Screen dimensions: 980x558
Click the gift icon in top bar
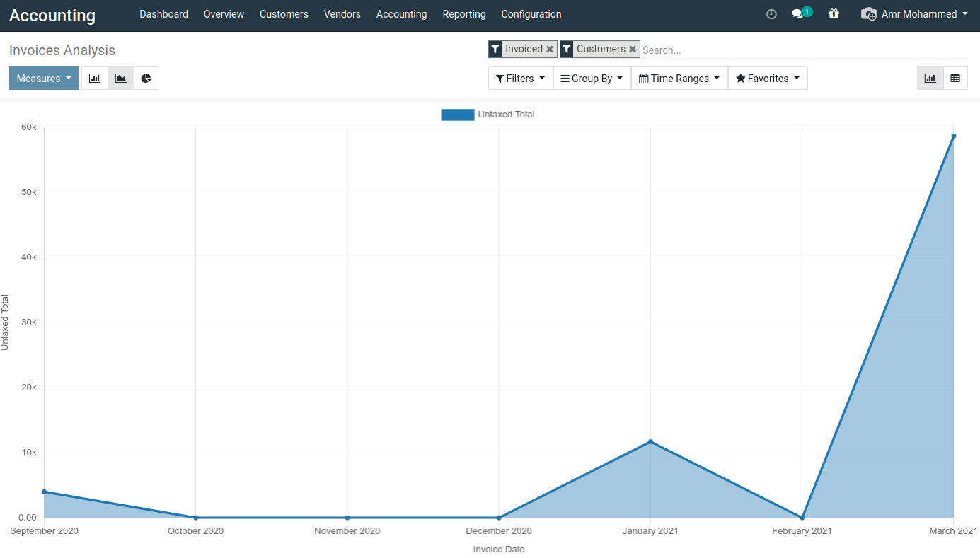click(834, 13)
